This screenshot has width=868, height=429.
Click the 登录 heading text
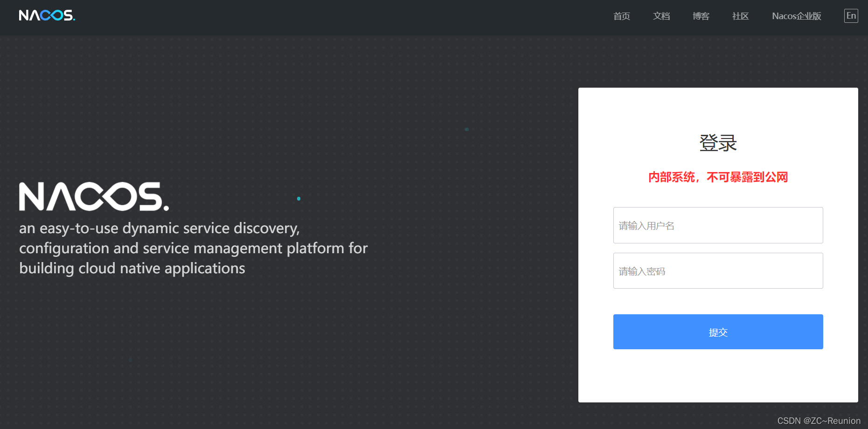[718, 143]
